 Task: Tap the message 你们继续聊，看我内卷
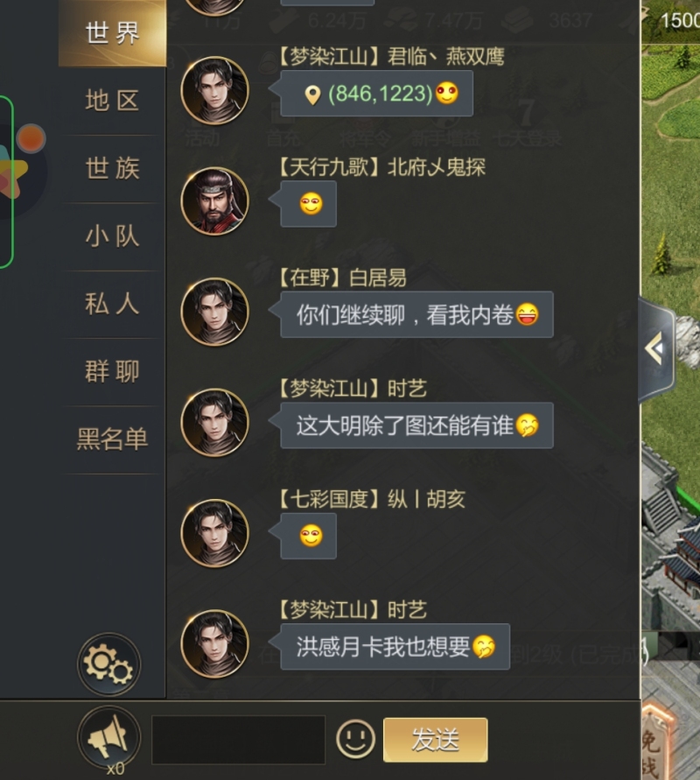(x=416, y=314)
